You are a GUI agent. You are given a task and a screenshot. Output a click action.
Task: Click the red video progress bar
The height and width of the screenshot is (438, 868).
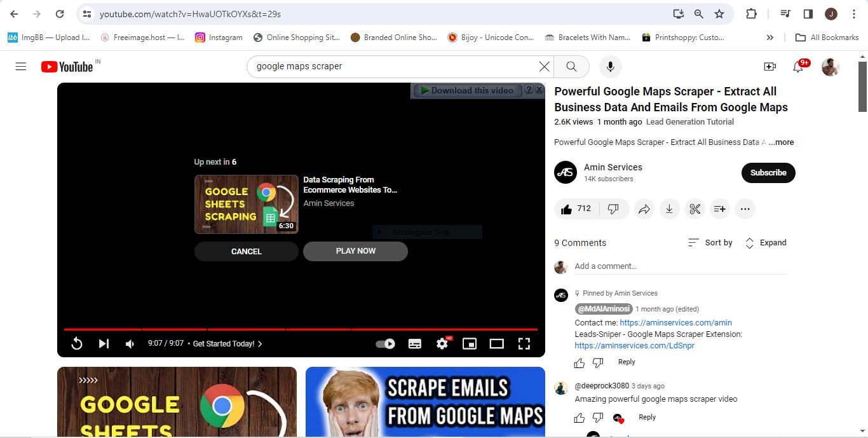click(301, 329)
